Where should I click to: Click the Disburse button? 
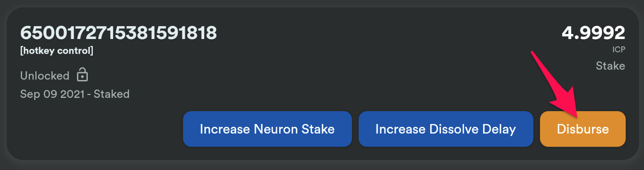(x=583, y=129)
